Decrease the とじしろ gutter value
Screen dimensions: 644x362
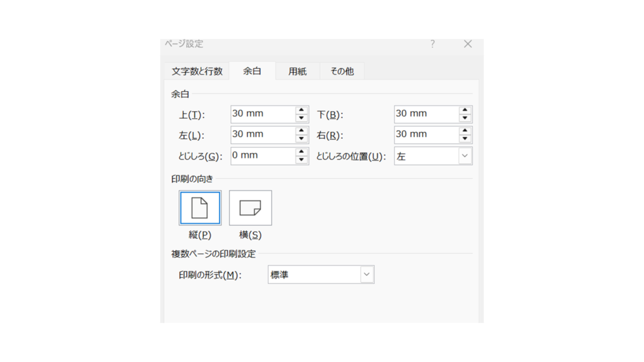[x=301, y=160]
